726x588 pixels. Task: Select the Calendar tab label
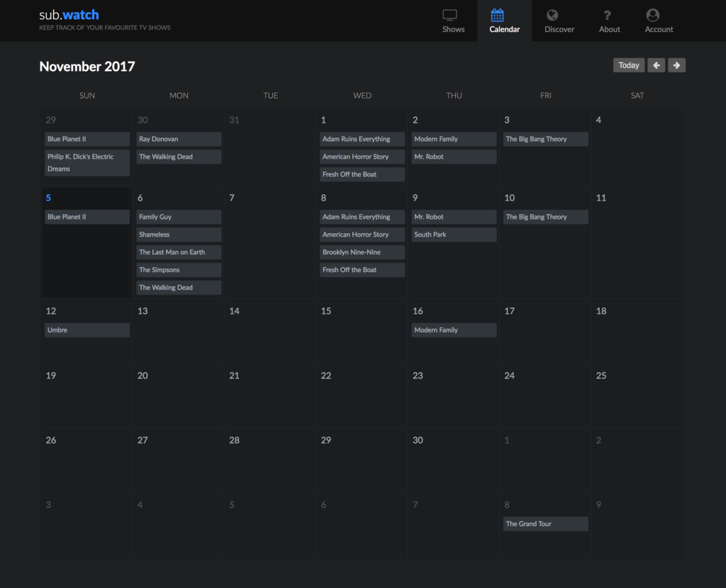click(504, 29)
